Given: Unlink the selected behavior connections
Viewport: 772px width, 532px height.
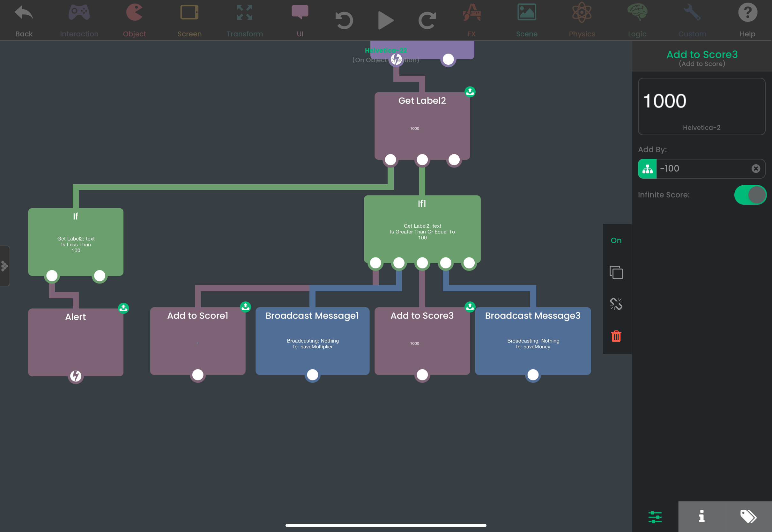Looking at the screenshot, I should point(616,304).
